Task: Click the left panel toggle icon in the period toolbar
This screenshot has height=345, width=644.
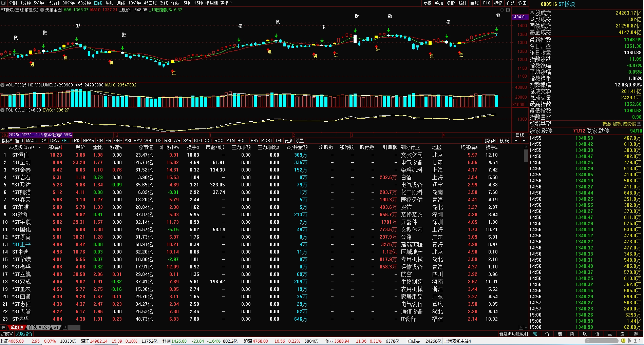Action: point(3,3)
